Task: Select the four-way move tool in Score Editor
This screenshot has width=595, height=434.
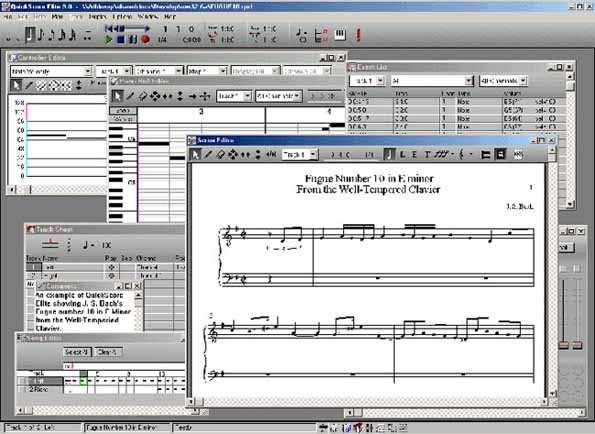Action: (233, 154)
